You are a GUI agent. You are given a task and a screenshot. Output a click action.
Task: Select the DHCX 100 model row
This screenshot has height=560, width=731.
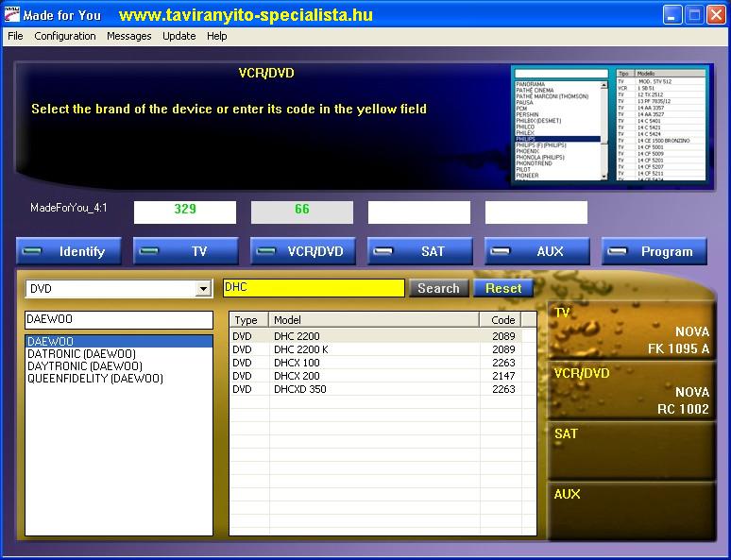(376, 363)
